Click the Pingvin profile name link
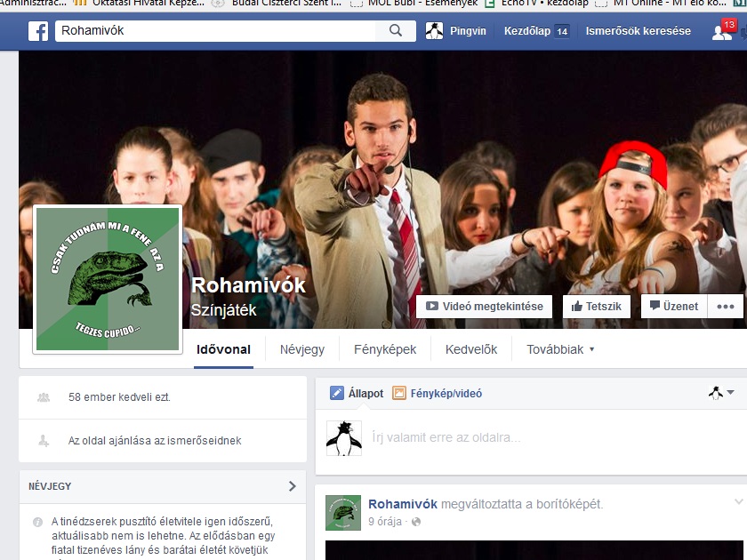The image size is (747, 560). [x=468, y=31]
